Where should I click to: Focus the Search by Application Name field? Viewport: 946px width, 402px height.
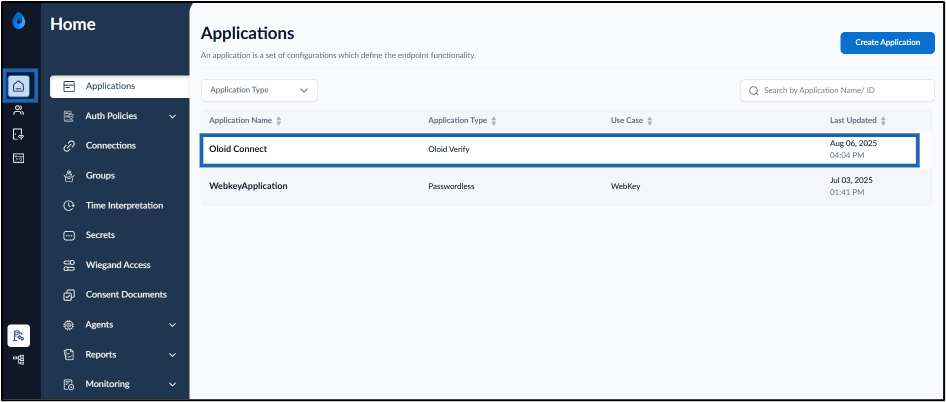pyautogui.click(x=837, y=91)
